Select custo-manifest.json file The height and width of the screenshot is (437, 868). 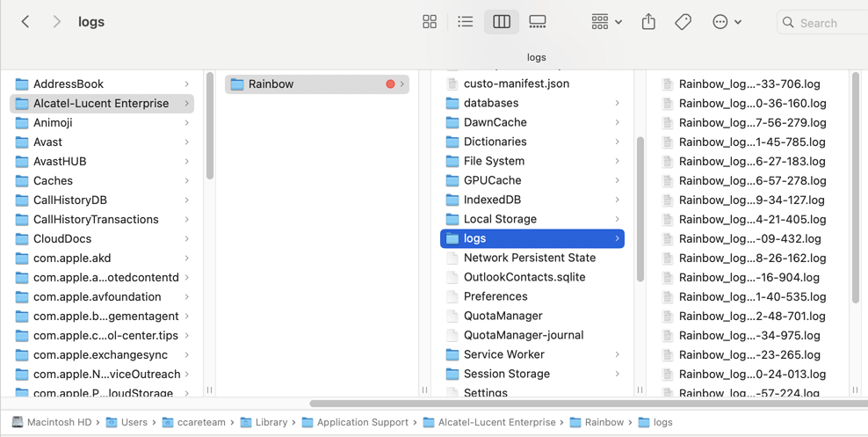coord(532,84)
